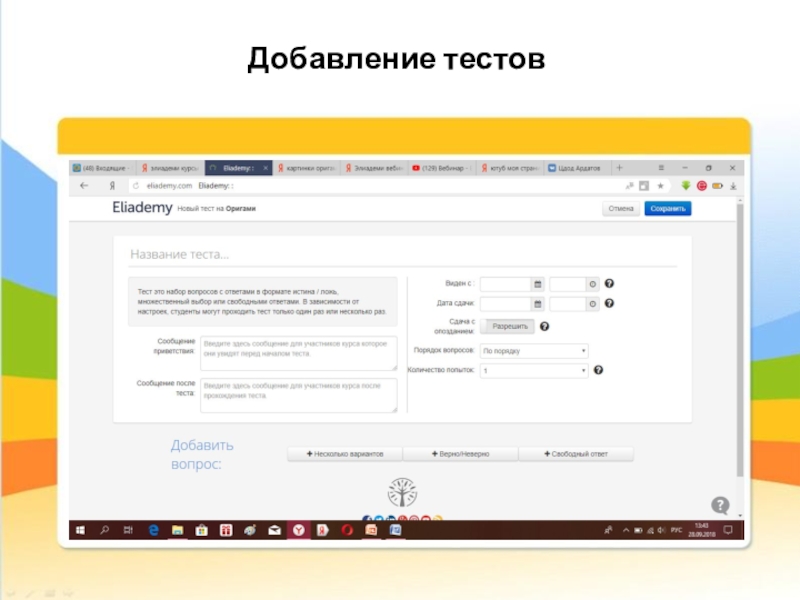The image size is (800, 600).
Task: Switch to 'ютуб моя страница' tab
Action: (x=511, y=168)
